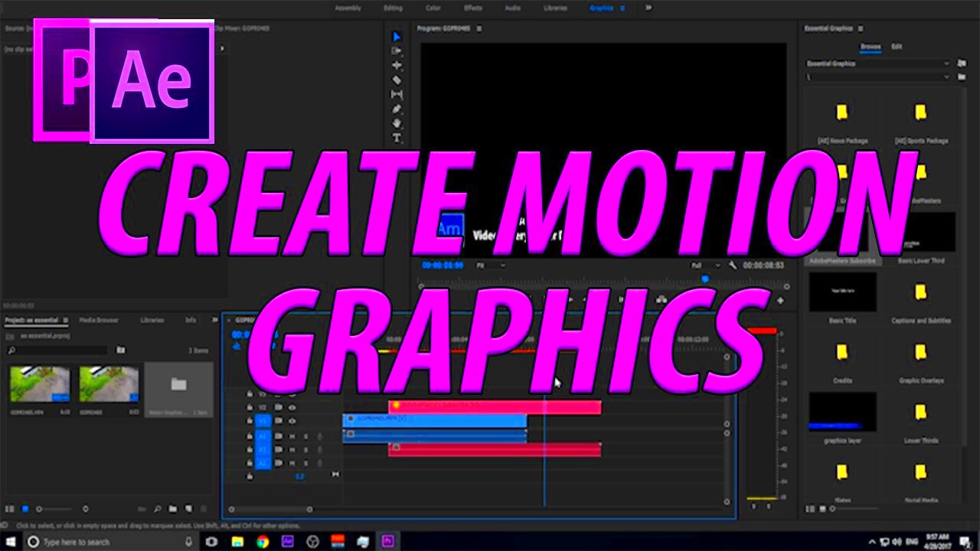The width and height of the screenshot is (980, 551).
Task: Select the Razor tool
Action: (397, 80)
